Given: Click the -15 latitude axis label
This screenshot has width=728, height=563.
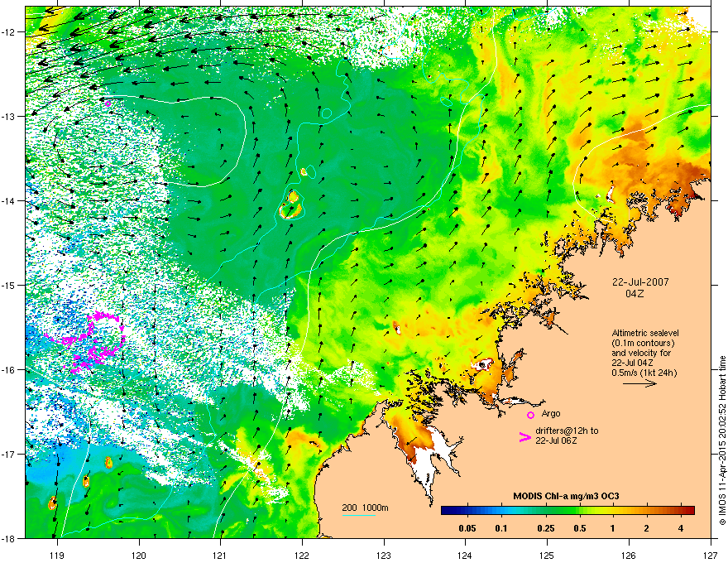Looking at the screenshot, I should pos(10,285).
